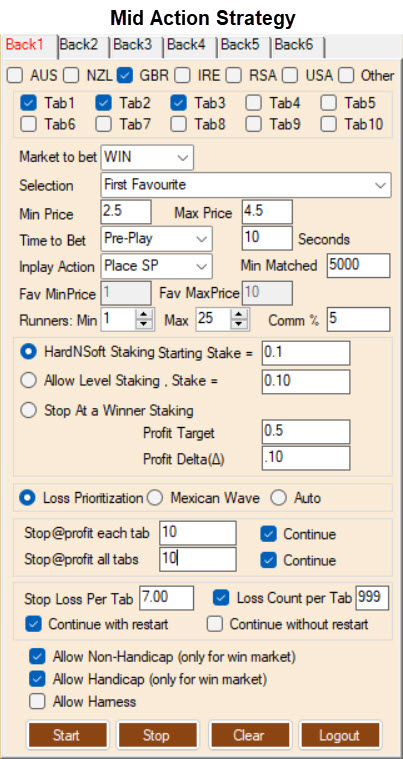Open the Time to Bet dropdown
Viewport: 403px width, 759px height.
click(x=157, y=238)
